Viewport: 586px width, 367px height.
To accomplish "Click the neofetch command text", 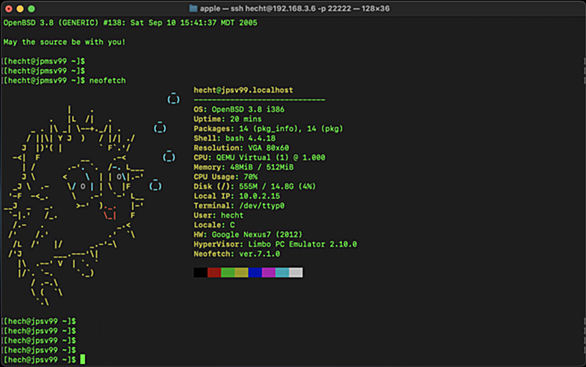I will pos(107,80).
